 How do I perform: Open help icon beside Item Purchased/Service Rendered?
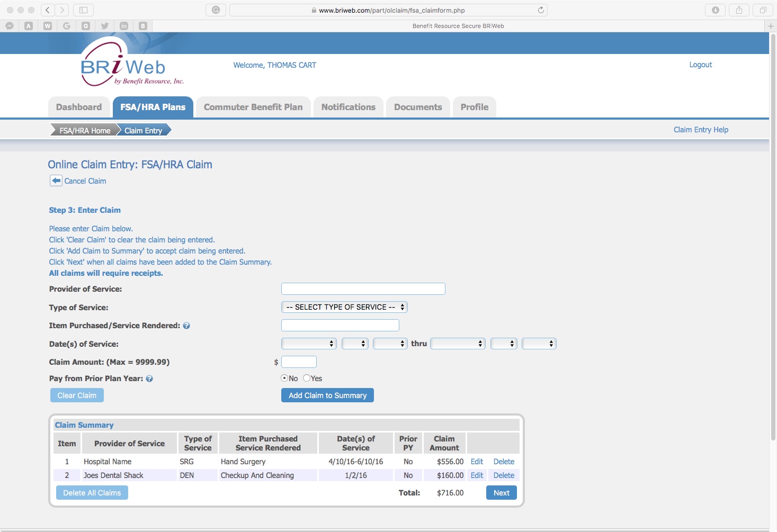(186, 326)
